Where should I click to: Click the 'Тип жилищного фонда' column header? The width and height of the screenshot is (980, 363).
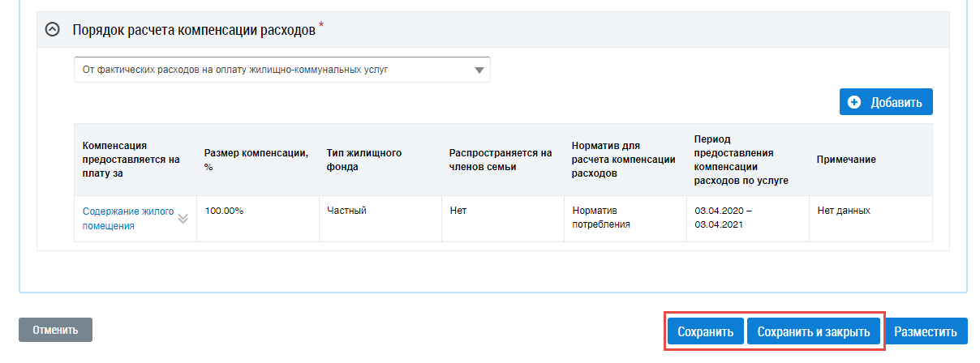(364, 160)
